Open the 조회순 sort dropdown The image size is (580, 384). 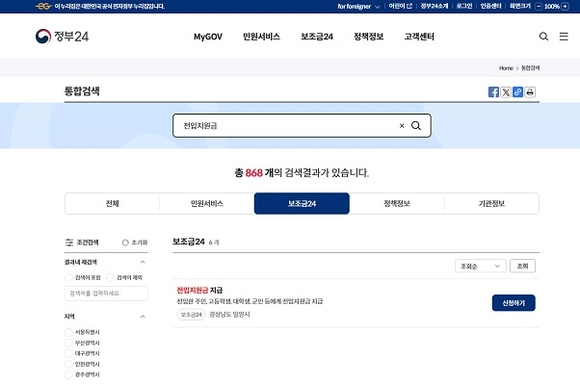(x=480, y=266)
